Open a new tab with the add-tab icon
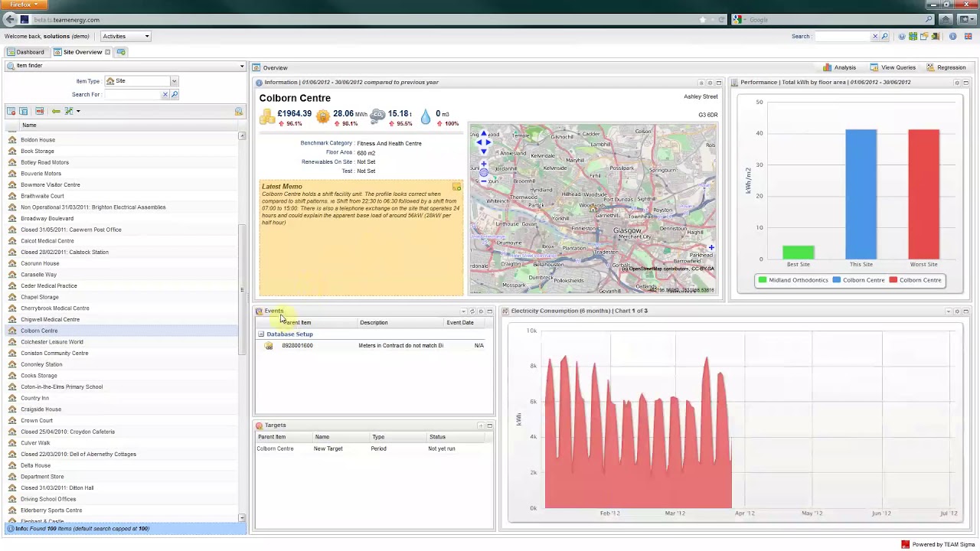980x551 pixels. (121, 52)
